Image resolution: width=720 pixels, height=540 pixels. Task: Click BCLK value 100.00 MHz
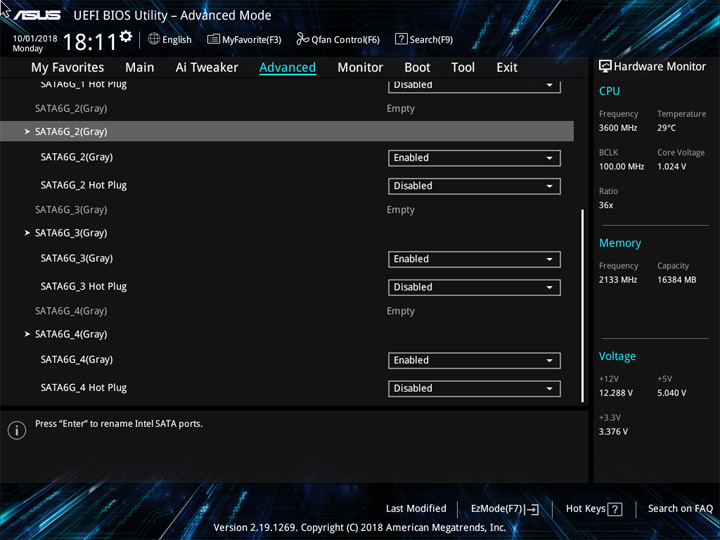coord(621,167)
